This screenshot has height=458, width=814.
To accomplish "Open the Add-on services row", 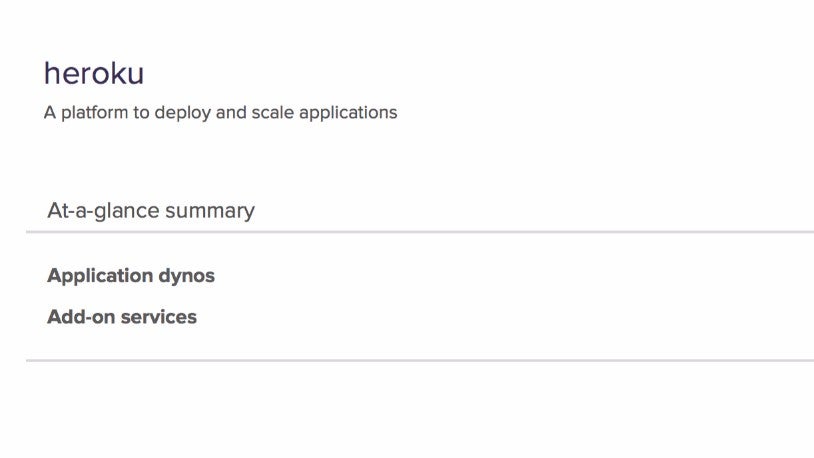I will click(122, 317).
